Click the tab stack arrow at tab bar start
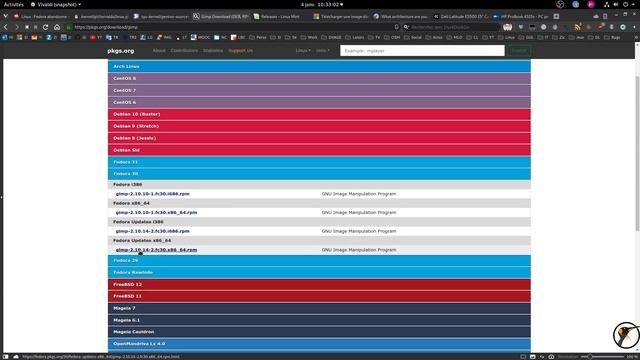The height and width of the screenshot is (360, 640). tap(5, 16)
